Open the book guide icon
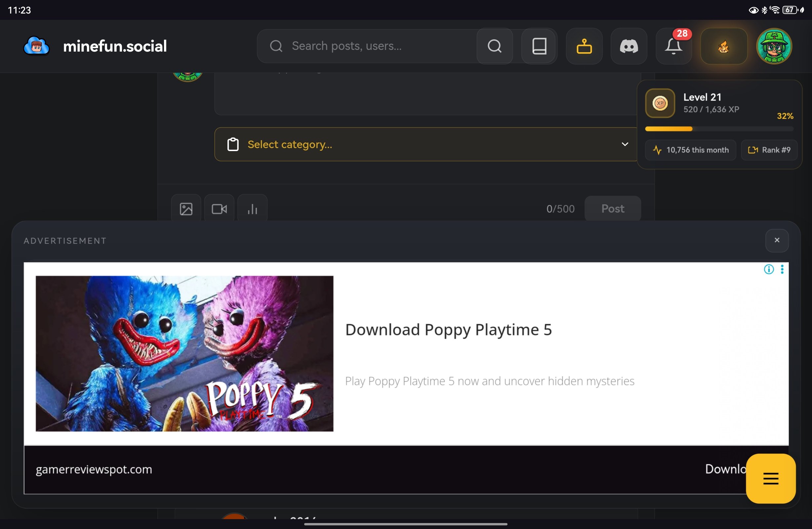 click(x=539, y=46)
